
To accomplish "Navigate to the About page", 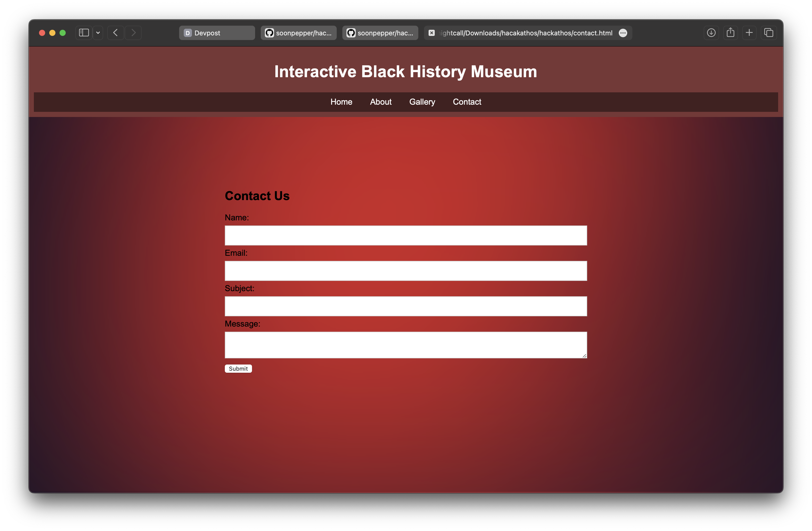I will coord(380,102).
